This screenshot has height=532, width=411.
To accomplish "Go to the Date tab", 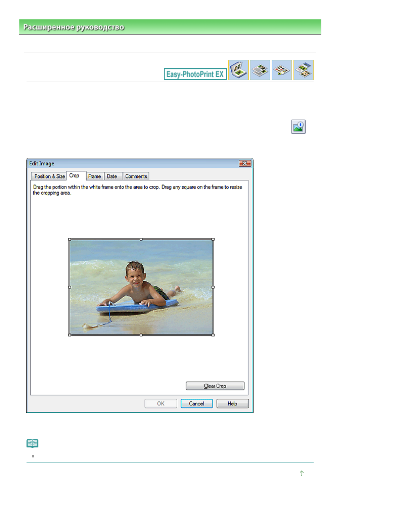I will [112, 176].
